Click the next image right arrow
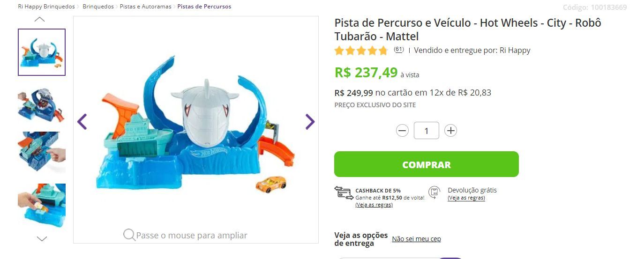Image resolution: width=644 pixels, height=259 pixels. click(310, 122)
